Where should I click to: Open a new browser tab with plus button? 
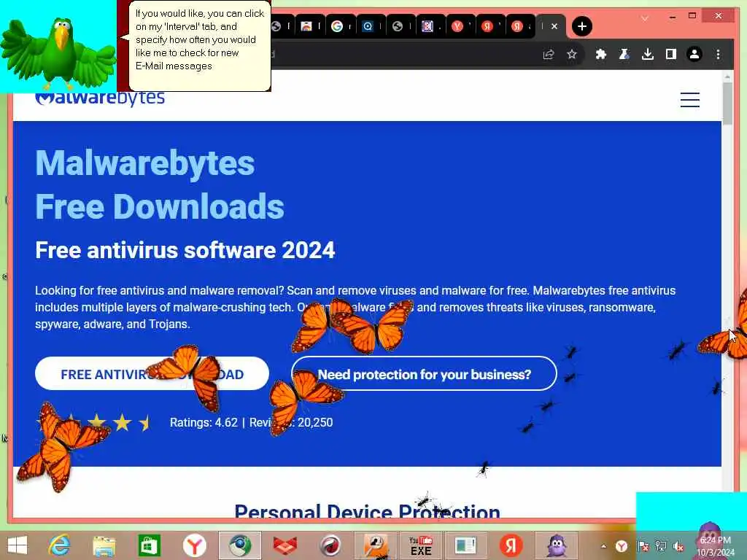581,26
